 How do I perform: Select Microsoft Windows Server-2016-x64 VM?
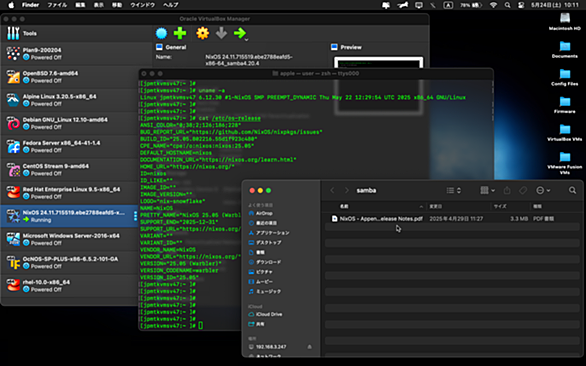70,239
